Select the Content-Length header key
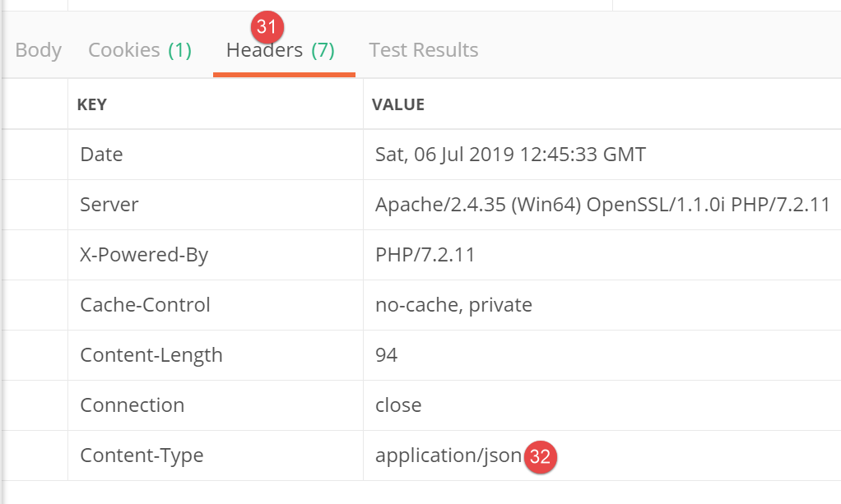 (x=151, y=355)
